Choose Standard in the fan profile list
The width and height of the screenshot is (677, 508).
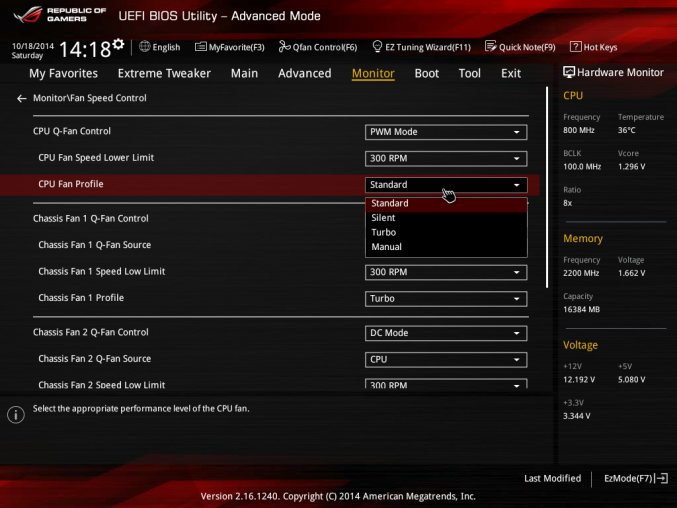(446, 203)
